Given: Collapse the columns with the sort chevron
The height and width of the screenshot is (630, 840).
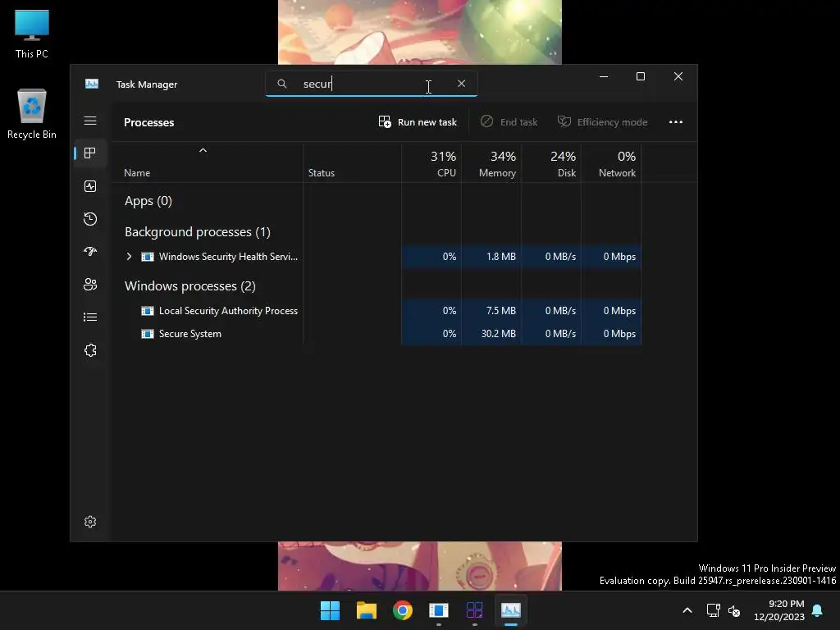Looking at the screenshot, I should (203, 151).
